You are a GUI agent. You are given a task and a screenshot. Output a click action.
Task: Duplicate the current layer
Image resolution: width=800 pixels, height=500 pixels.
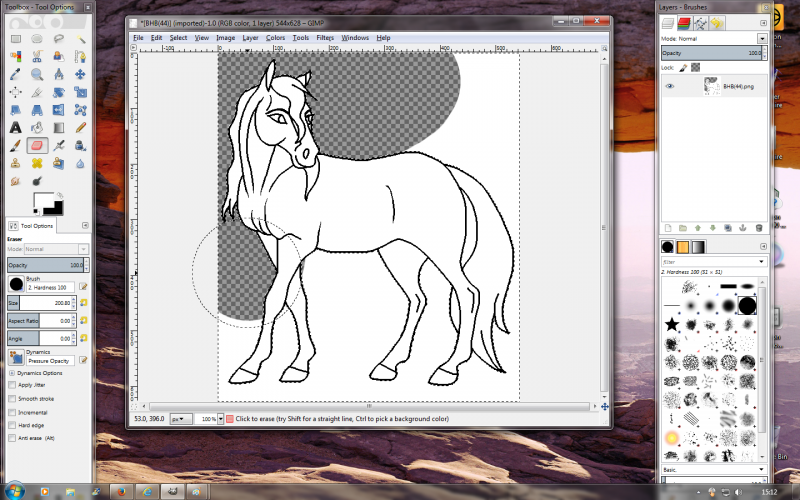pos(728,228)
